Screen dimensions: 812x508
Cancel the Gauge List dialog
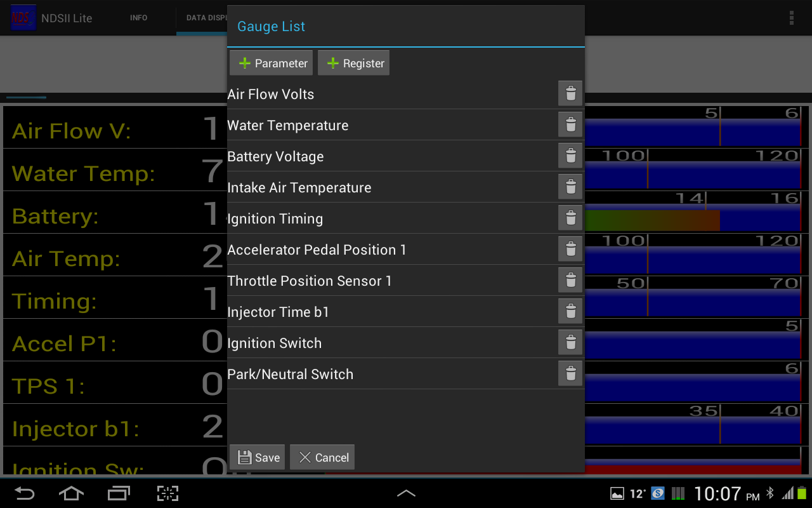pyautogui.click(x=322, y=457)
